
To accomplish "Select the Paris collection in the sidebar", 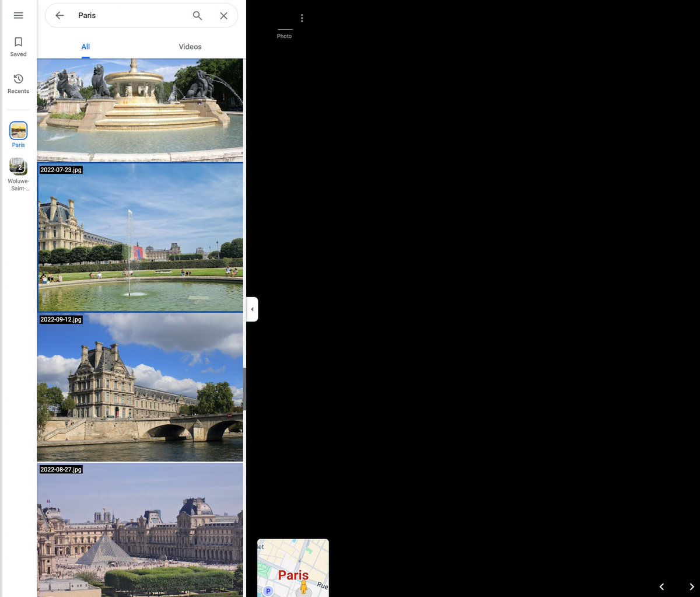I will click(x=18, y=131).
